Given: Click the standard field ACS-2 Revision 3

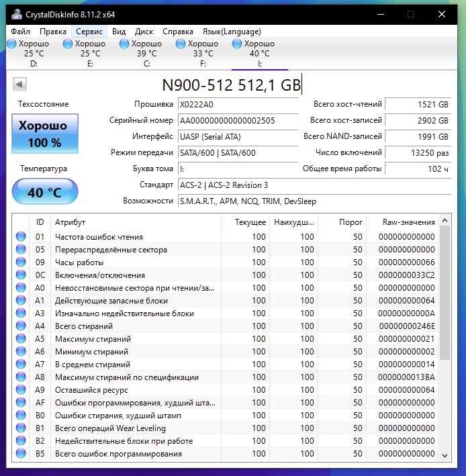Looking at the screenshot, I should pos(314,185).
